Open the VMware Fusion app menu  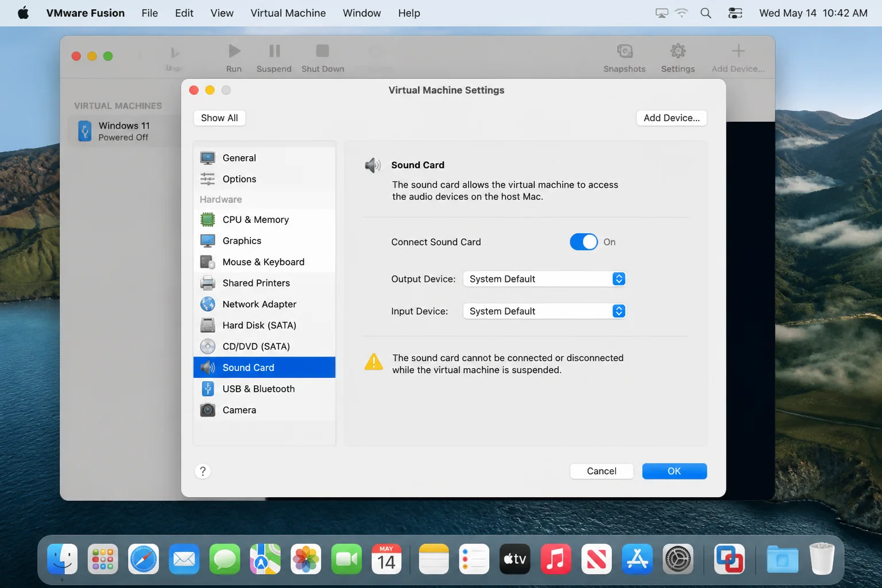pyautogui.click(x=86, y=13)
